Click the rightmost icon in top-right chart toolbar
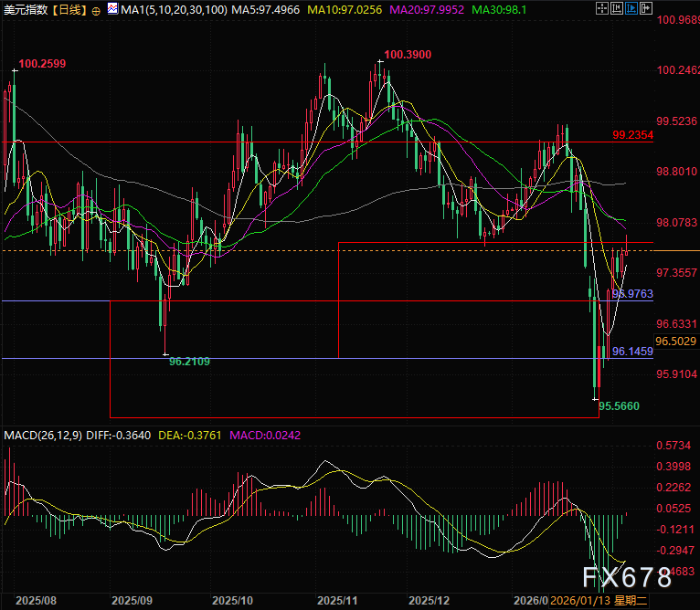The width and height of the screenshot is (700, 610). [x=646, y=10]
